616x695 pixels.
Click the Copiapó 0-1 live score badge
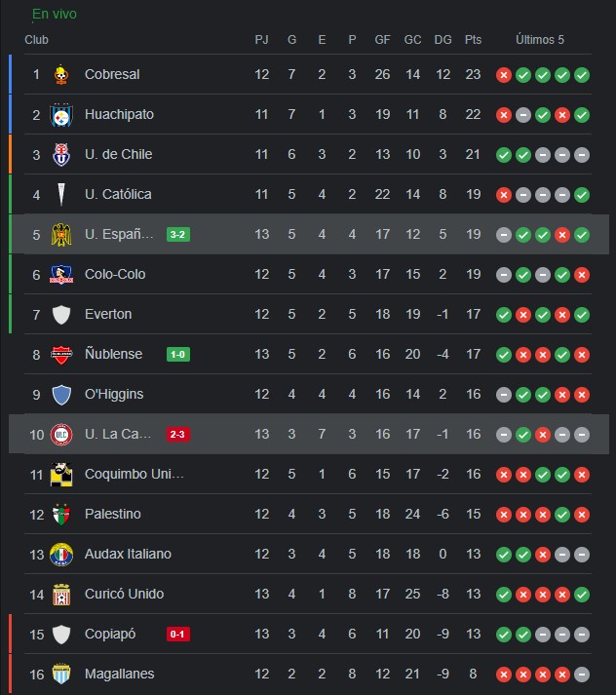178,635
